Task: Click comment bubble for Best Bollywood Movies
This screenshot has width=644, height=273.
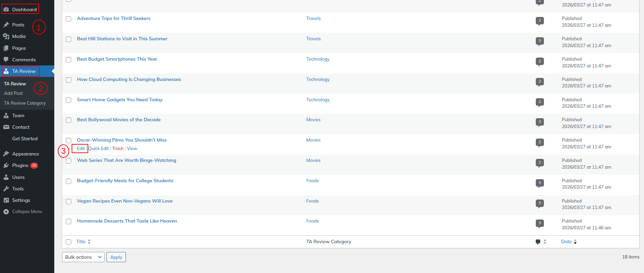Action: pos(539,122)
